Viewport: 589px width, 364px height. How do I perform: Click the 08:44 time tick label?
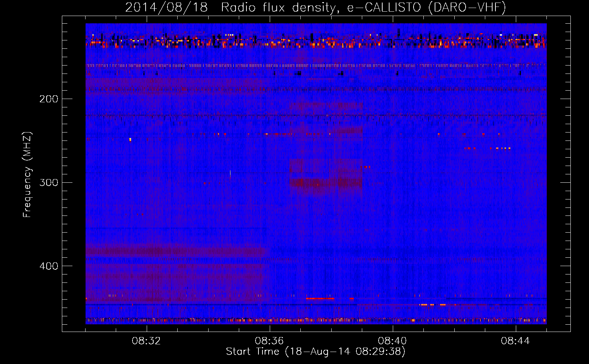(x=515, y=341)
